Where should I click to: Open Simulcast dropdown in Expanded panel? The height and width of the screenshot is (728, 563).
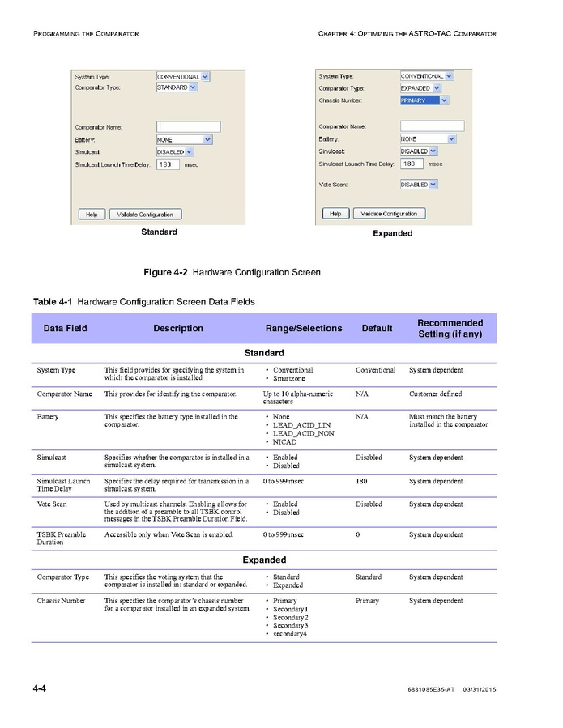(433, 151)
